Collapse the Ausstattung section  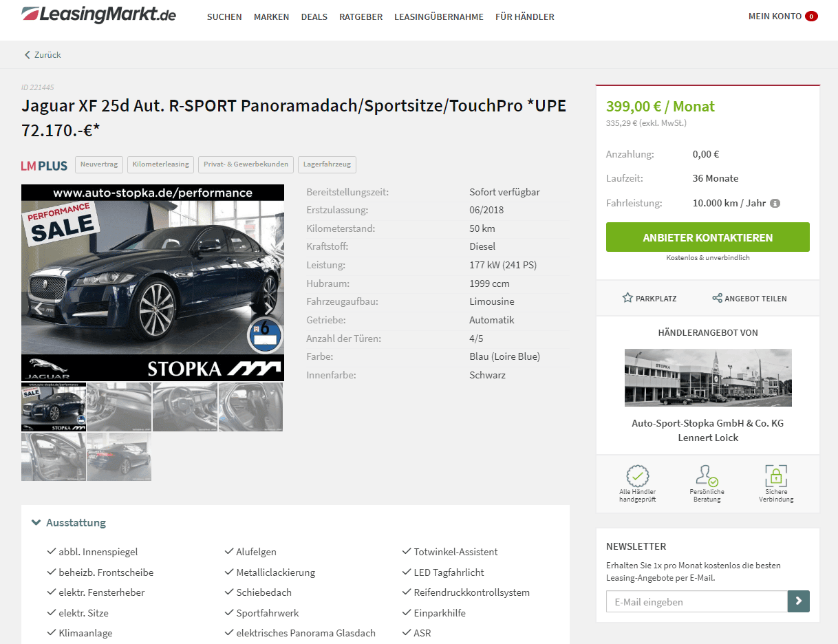(69, 523)
